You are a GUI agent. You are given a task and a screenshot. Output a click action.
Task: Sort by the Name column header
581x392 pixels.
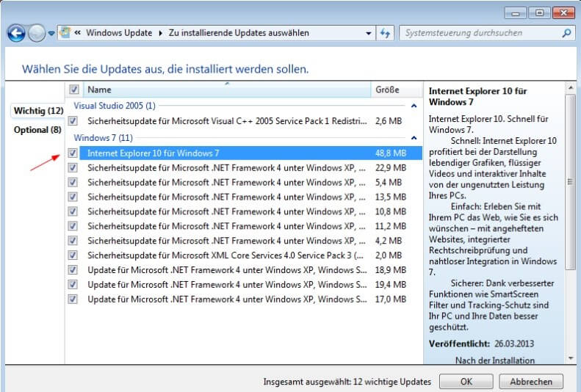click(227, 90)
